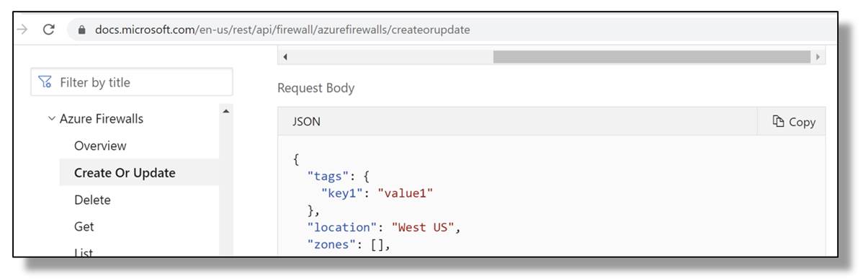
Task: Reload the page with refresh icon
Action: coord(49,30)
